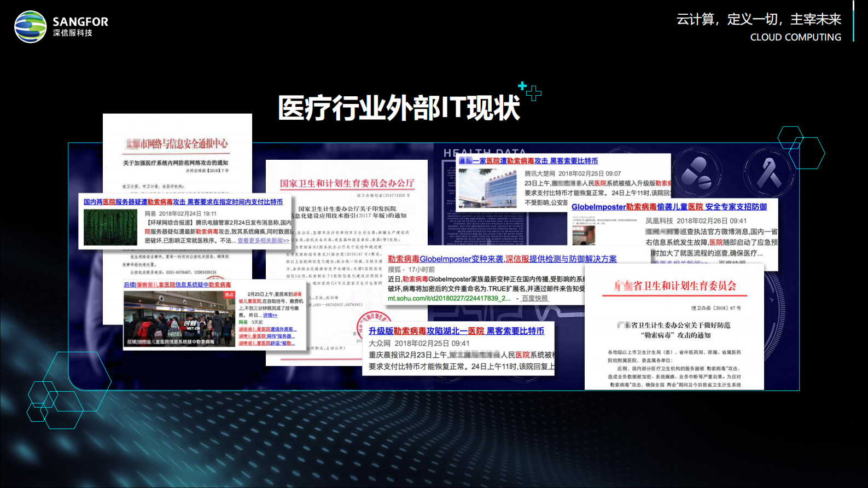Screen dimensions: 868x488
Task: Click the crowded hospital hall photo
Action: (x=180, y=318)
